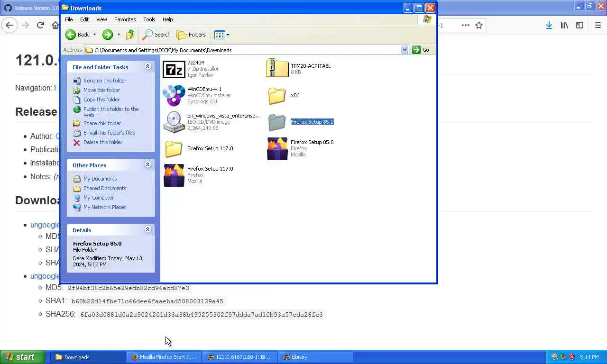
Task: Open the Favorites menu
Action: (x=125, y=19)
